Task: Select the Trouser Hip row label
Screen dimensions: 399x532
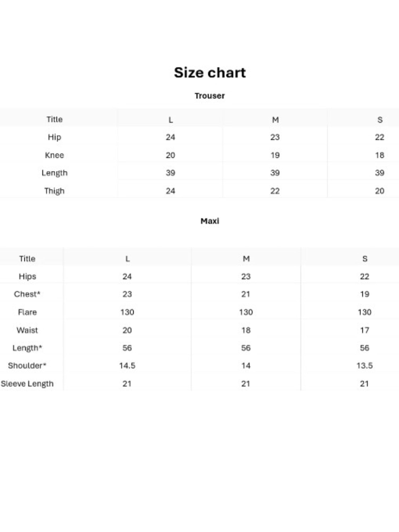Action: click(x=54, y=137)
